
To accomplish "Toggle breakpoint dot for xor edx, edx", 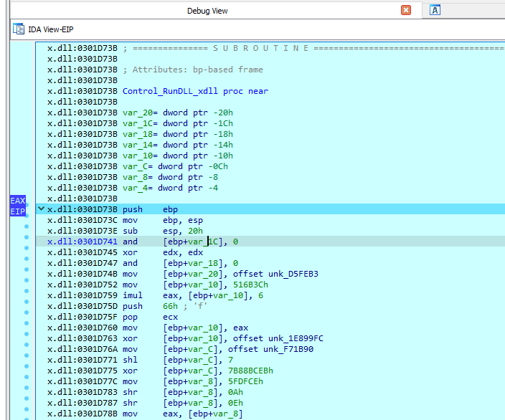I will point(27,259).
